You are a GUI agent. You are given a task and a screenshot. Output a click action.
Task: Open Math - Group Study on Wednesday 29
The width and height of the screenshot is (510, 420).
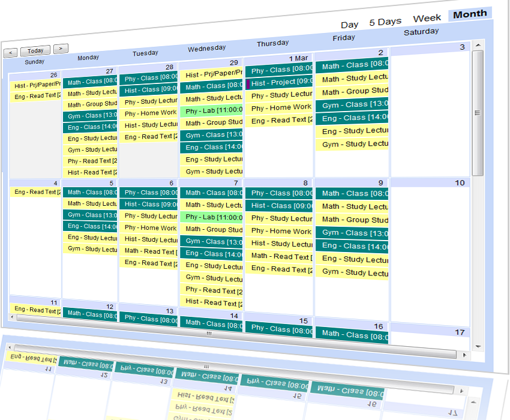211,122
